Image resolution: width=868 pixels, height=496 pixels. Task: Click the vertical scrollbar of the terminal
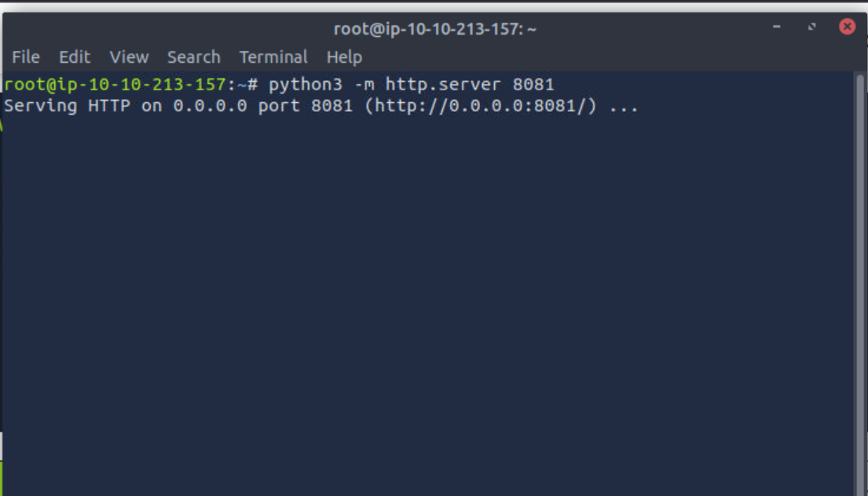[x=860, y=275]
